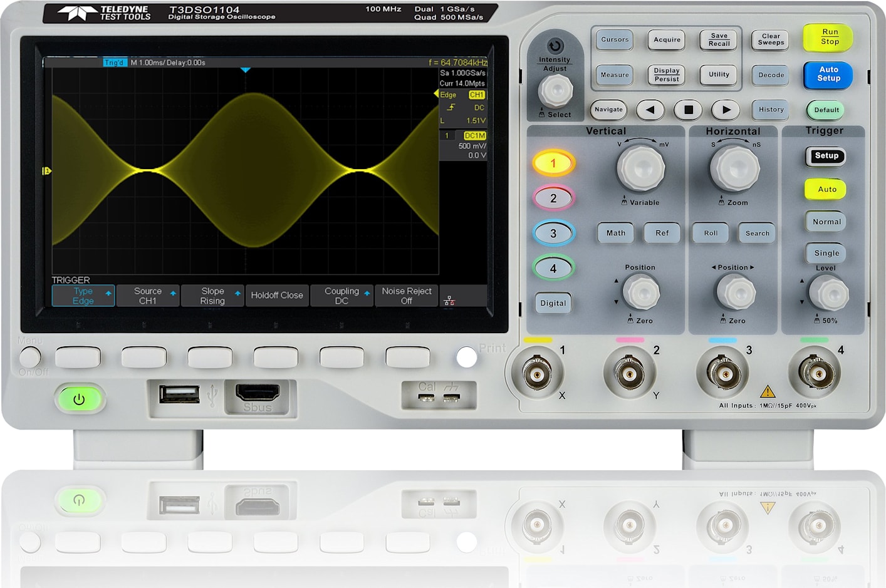Click the blue Auto Setup button
The image size is (886, 588).
(x=828, y=75)
